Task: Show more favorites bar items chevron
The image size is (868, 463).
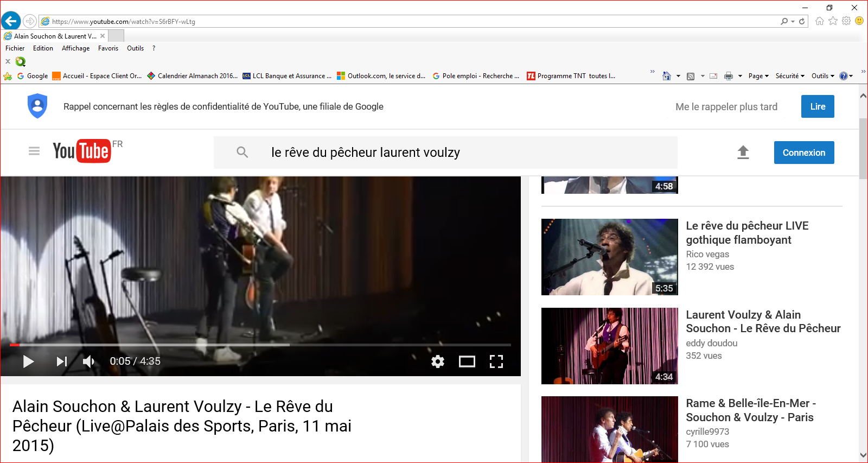Action: (x=652, y=72)
